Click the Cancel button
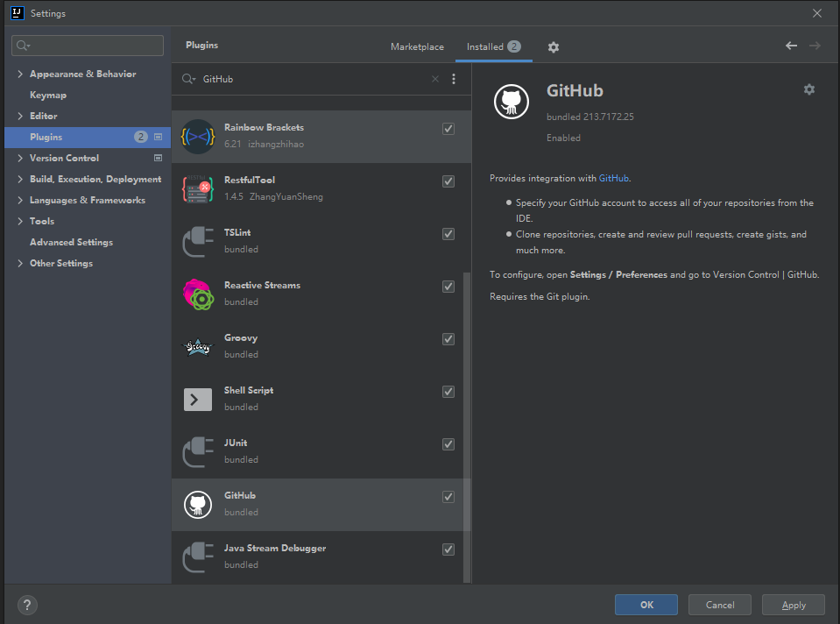 pos(719,605)
